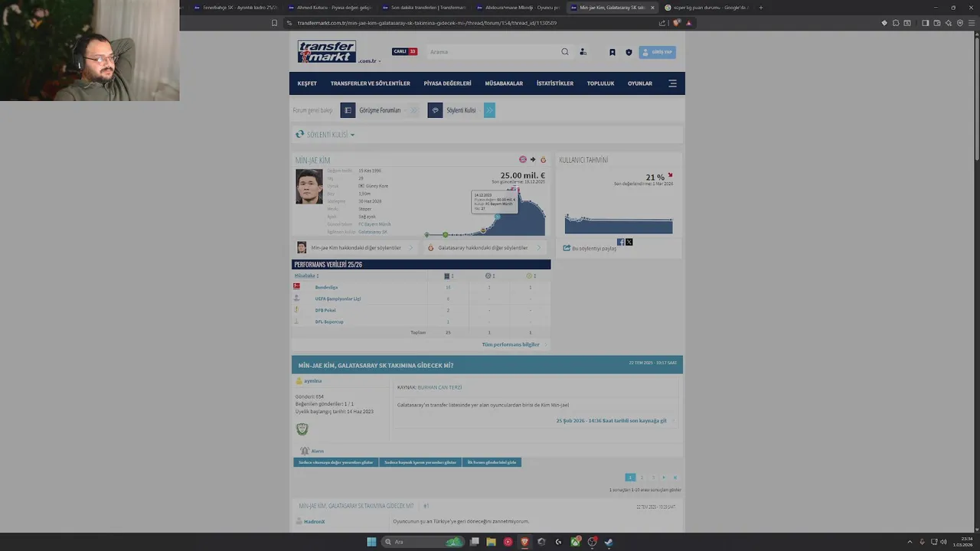Viewport: 980px width, 551px height.
Task: Toggle Sadece kaynak içeren yorumları göster
Action: [x=420, y=462]
